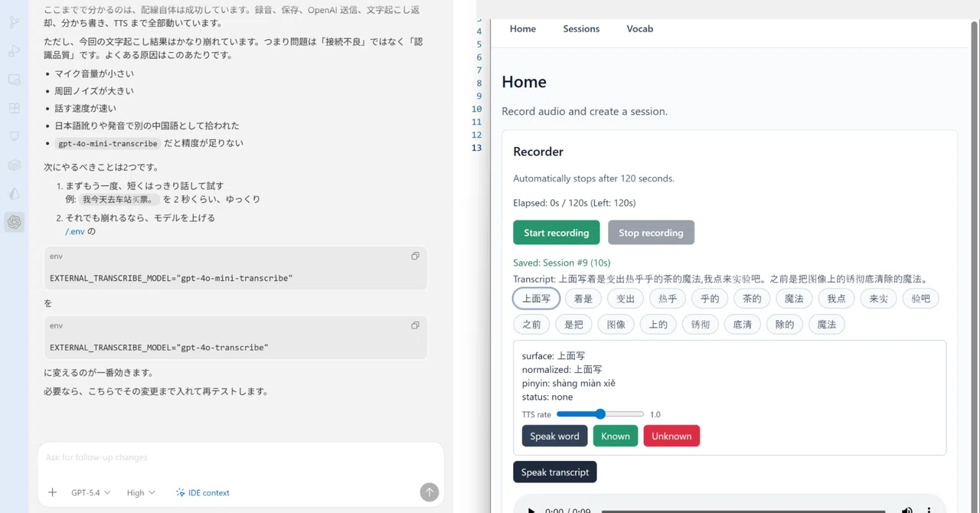Viewport: 980px width, 513px height.
Task: Select the 上面写 word chip
Action: [537, 299]
